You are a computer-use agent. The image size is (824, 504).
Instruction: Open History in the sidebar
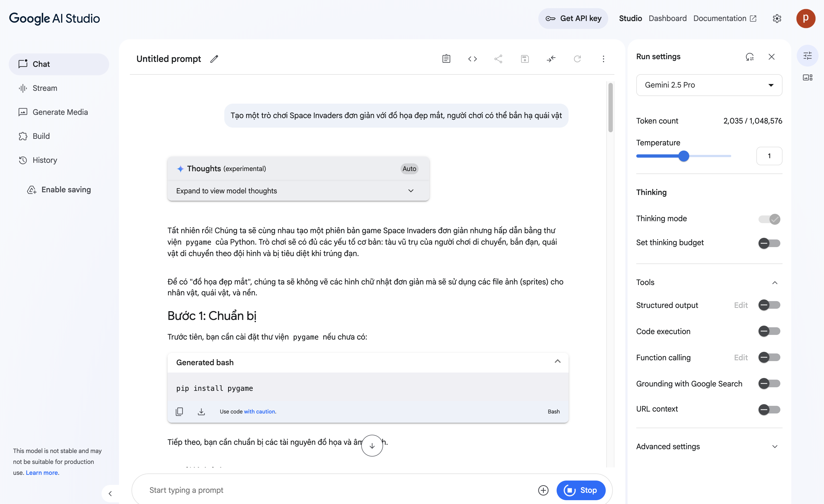[59, 160]
